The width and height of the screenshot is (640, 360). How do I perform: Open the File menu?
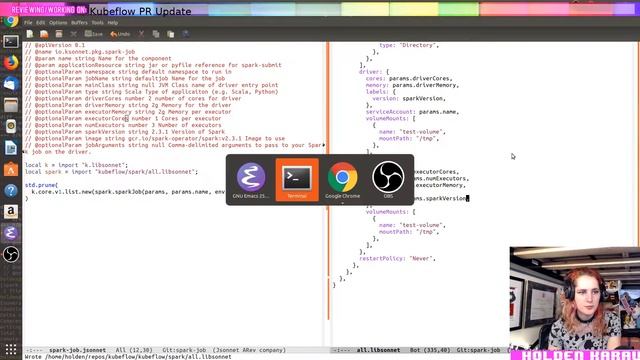pyautogui.click(x=28, y=23)
